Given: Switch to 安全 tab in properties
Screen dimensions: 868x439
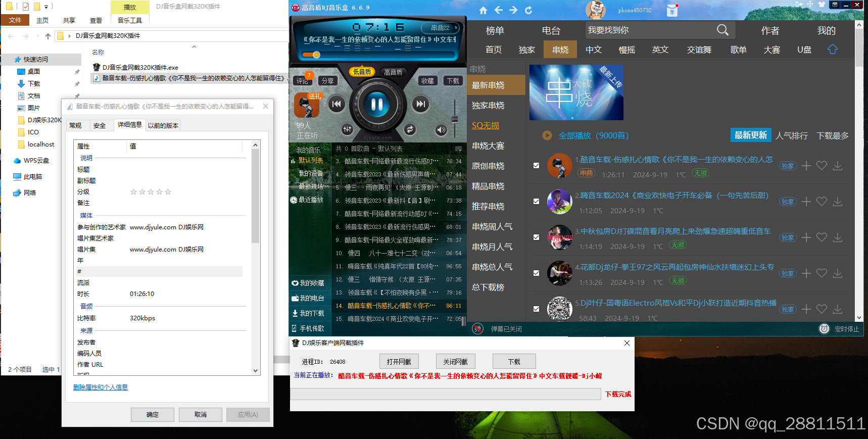Looking at the screenshot, I should pos(100,125).
